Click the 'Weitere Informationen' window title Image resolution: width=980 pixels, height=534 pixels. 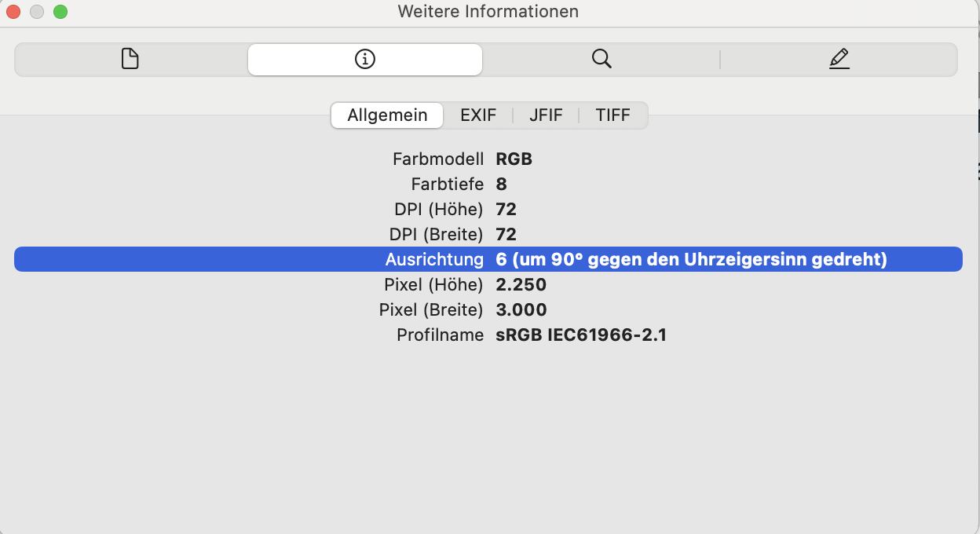coord(488,12)
